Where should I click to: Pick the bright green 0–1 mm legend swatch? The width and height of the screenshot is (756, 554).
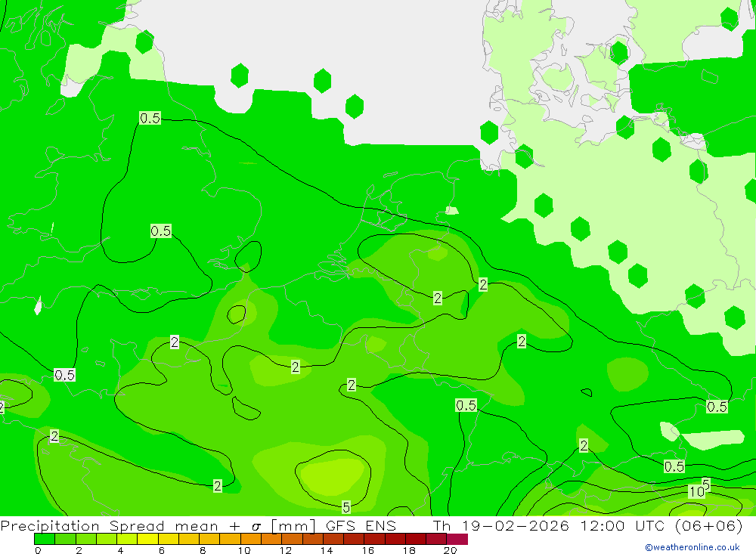tap(45, 539)
